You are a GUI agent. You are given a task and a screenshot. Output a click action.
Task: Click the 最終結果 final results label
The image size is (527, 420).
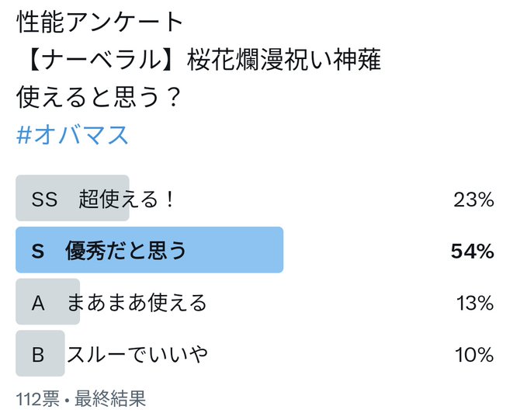tap(110, 399)
